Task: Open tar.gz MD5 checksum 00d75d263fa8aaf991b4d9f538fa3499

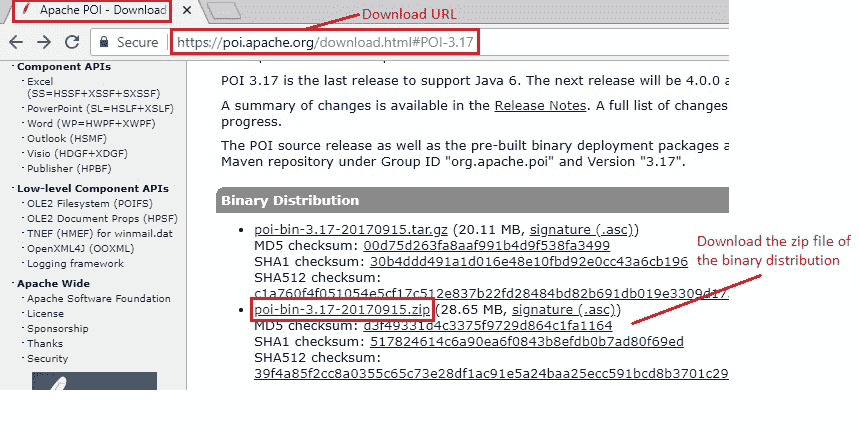Action: coord(486,246)
